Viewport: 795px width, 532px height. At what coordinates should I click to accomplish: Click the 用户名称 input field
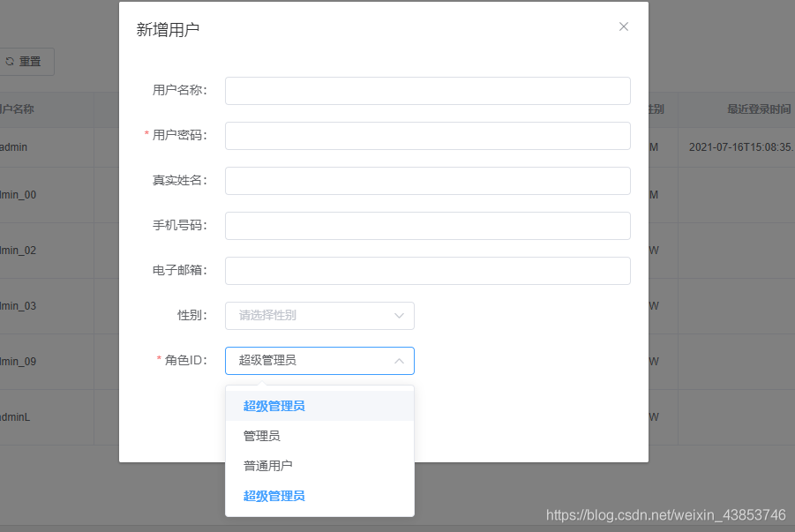tap(427, 90)
